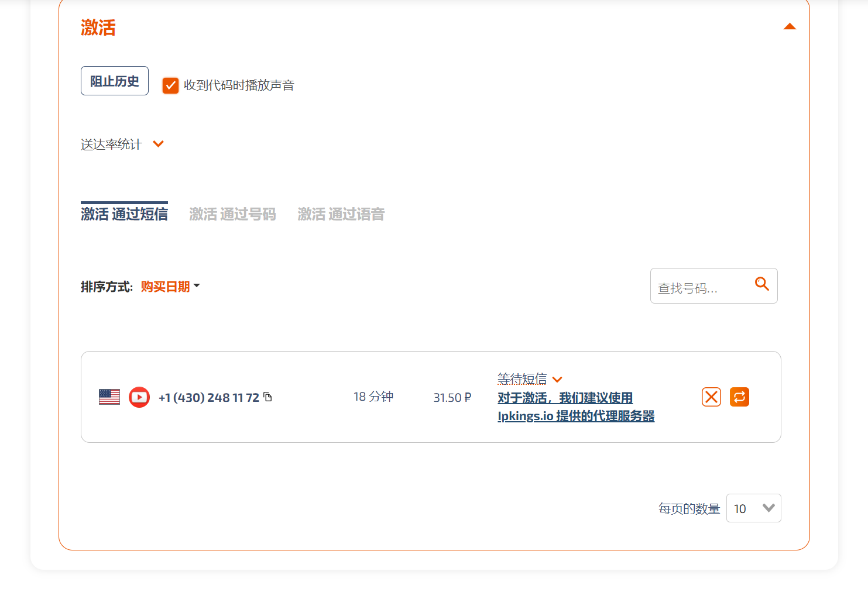868x599 pixels.
Task: Click the 送达率统计 label
Action: pyautogui.click(x=111, y=144)
